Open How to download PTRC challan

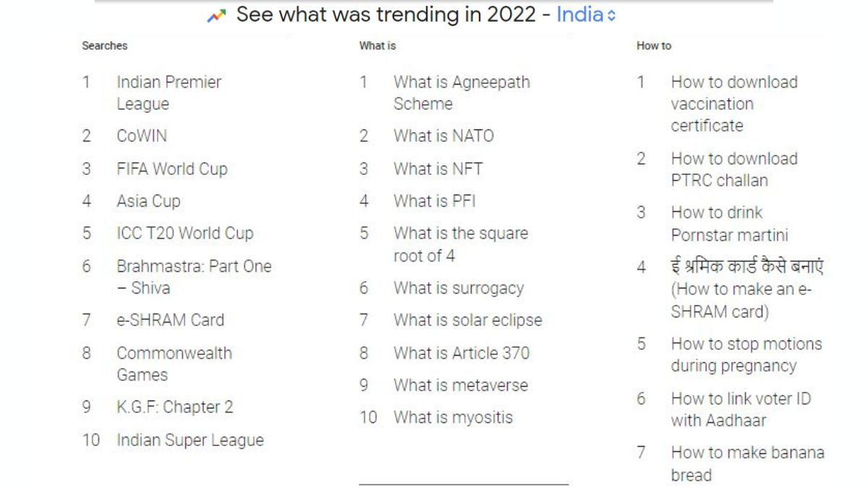pos(733,169)
